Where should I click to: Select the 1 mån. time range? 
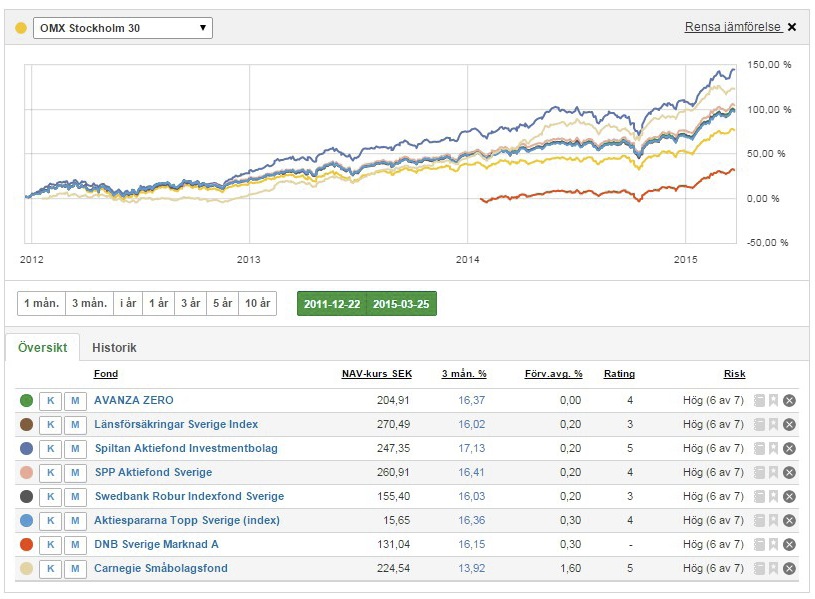tap(41, 304)
